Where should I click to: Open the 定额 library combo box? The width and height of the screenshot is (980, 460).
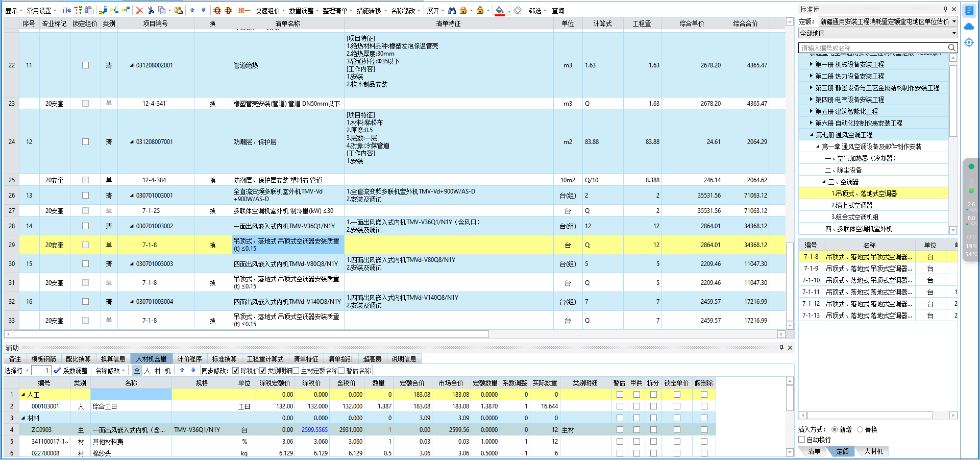click(x=888, y=21)
